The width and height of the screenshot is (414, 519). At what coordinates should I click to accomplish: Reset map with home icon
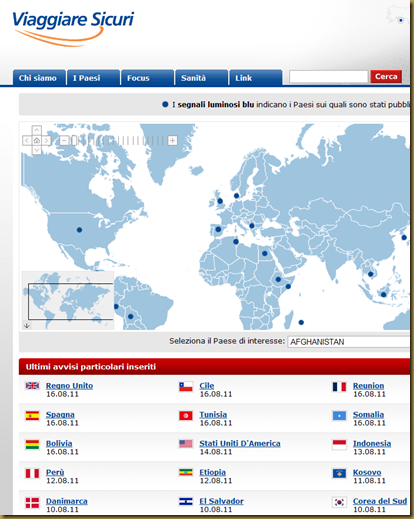pyautogui.click(x=37, y=140)
